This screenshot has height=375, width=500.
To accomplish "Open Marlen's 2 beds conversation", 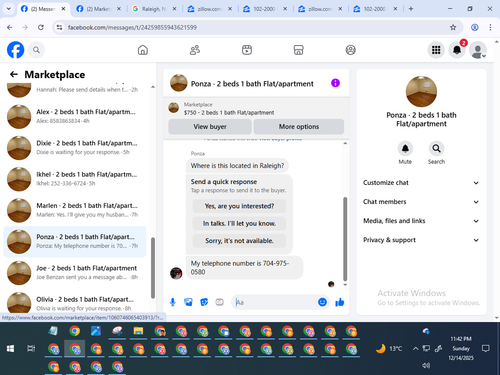I will point(75,210).
